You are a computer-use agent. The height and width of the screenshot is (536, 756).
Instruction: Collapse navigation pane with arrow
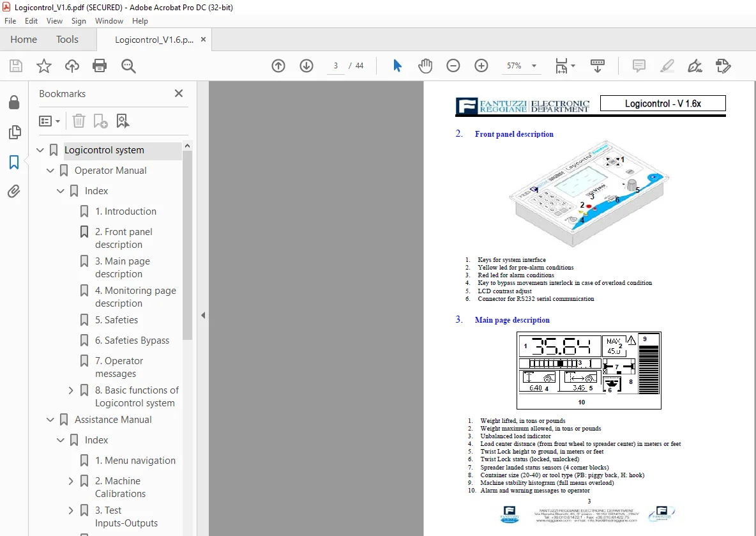coord(203,315)
